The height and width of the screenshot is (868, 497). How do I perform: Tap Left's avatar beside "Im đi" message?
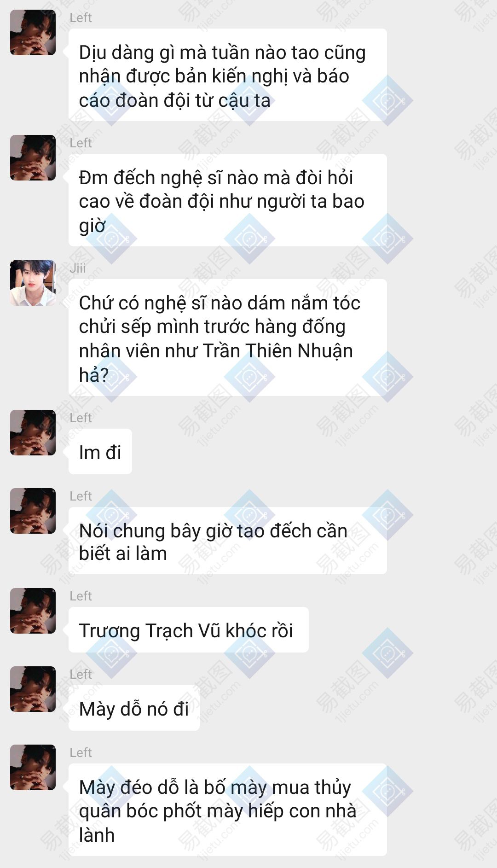pos(33,432)
